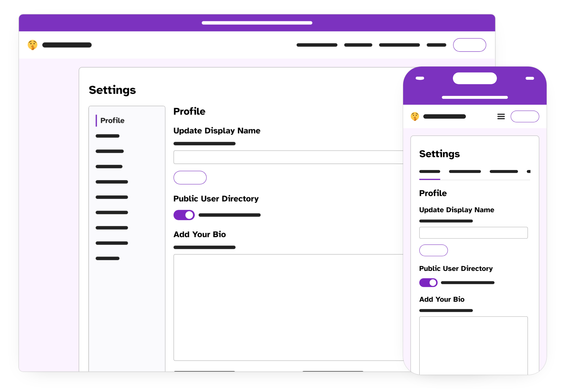Screen dimensions: 563x392
Task: Toggle the desktop directory switch off
Action: point(183,215)
